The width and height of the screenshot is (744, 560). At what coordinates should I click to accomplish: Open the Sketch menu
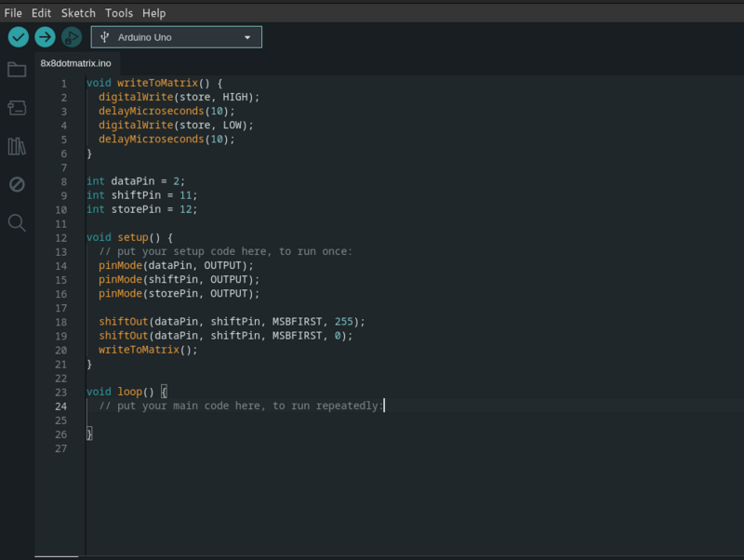78,13
